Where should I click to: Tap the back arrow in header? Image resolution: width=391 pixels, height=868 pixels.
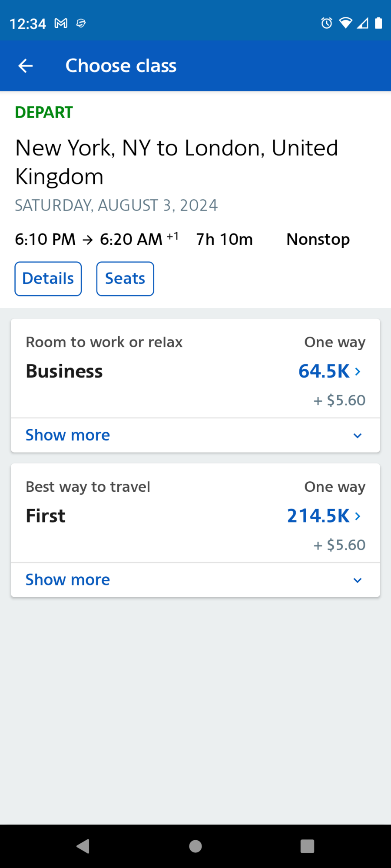tap(25, 66)
